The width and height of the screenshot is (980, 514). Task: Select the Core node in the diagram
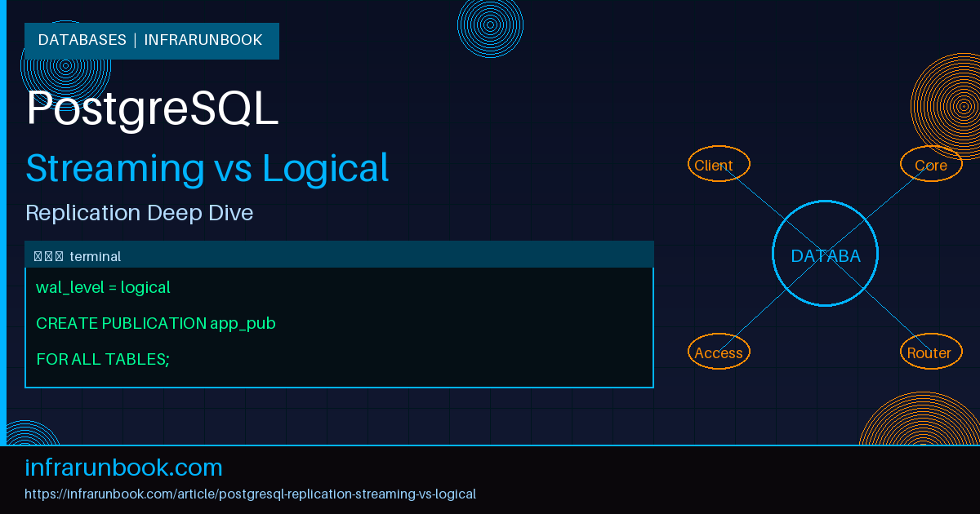coord(930,164)
